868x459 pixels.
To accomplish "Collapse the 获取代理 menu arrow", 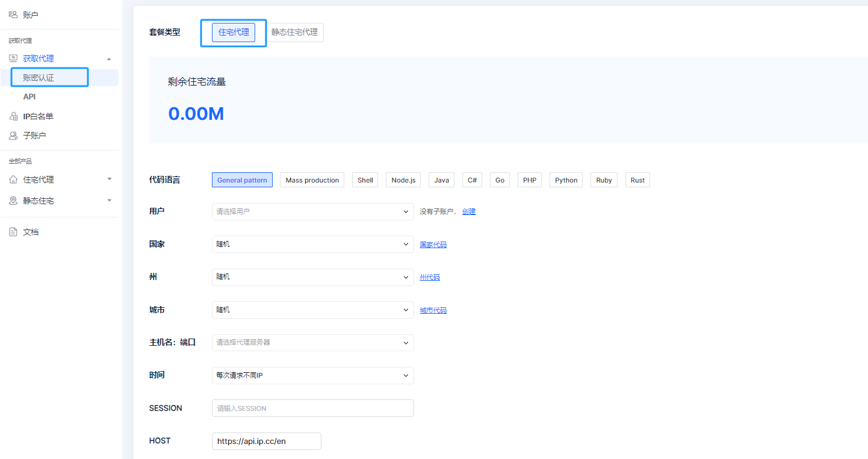I will coord(109,59).
